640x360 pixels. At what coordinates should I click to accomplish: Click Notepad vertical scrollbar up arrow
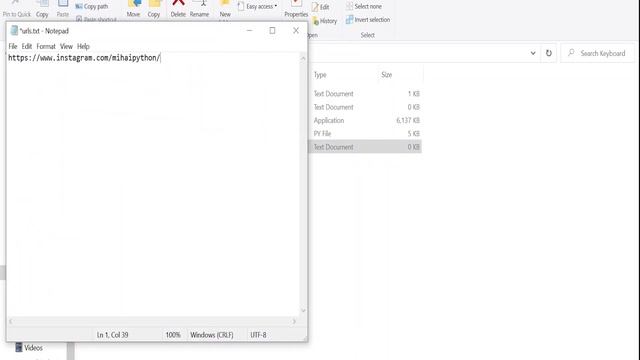coord(303,58)
